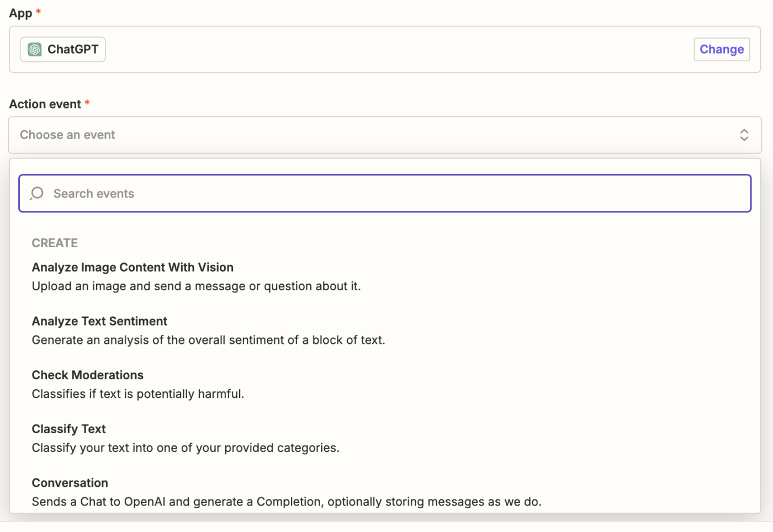Click the up-down chevron icon
Image resolution: width=773 pixels, height=532 pixels.
tap(744, 135)
